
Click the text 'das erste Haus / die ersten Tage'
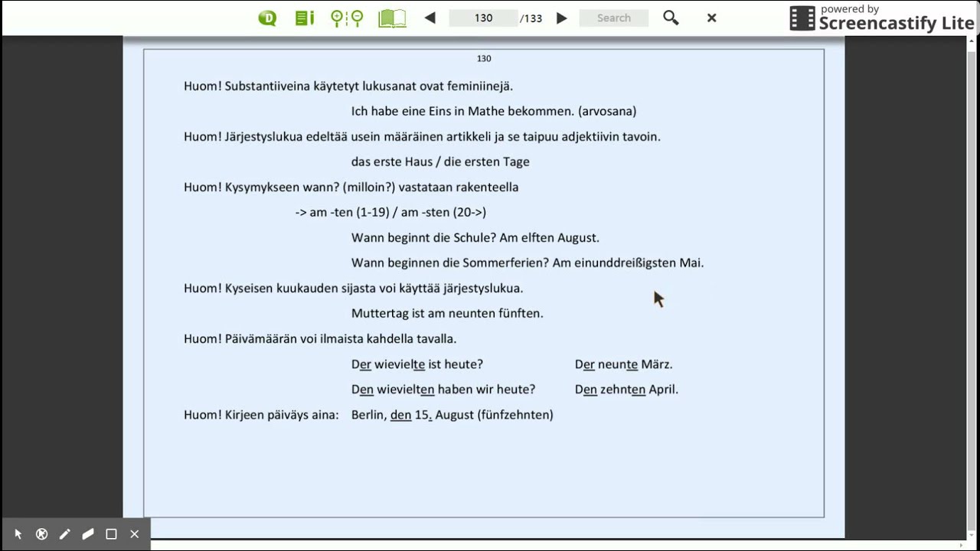(x=440, y=161)
